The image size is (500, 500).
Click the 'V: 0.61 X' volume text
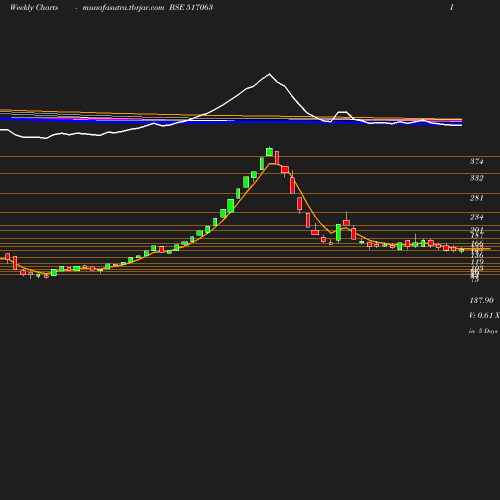(484, 315)
